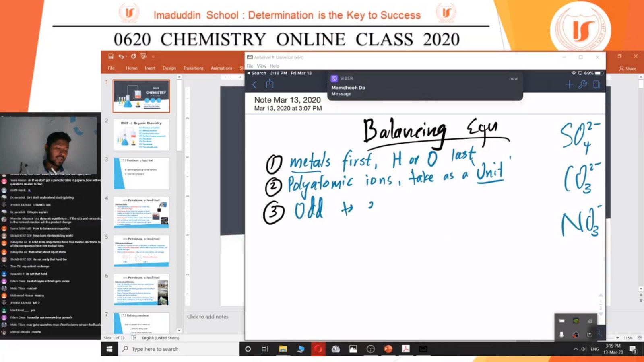Viewport: 644px width, 362px height.
Task: Click 'Click to add notes' field
Action: (208, 317)
